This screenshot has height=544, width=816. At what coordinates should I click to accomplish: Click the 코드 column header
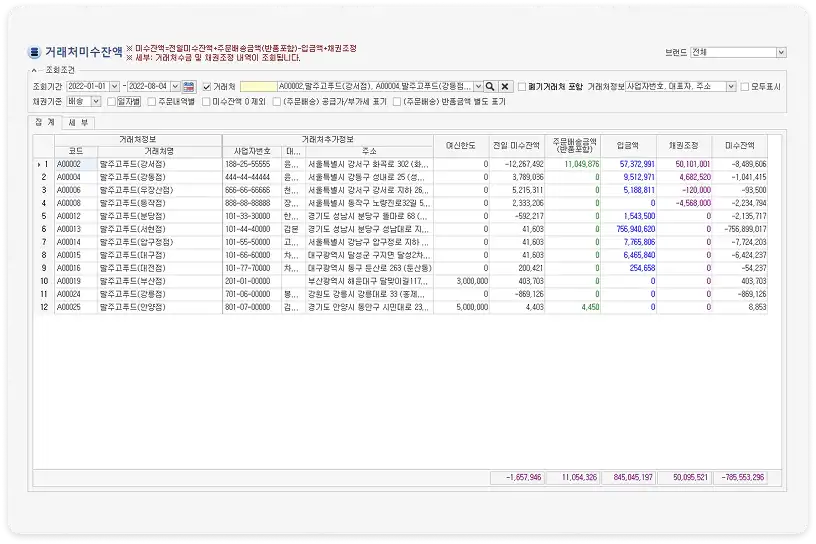click(76, 151)
